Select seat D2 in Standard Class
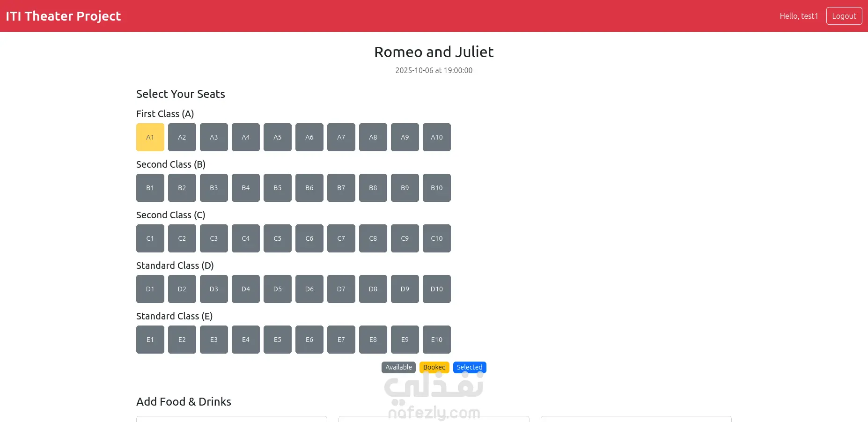The width and height of the screenshot is (868, 422). (x=182, y=289)
